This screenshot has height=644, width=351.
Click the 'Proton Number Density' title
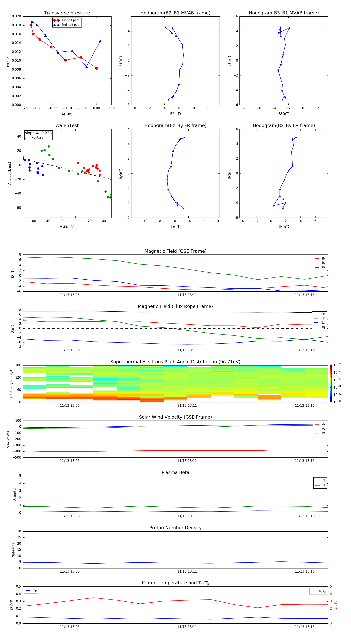click(x=175, y=528)
